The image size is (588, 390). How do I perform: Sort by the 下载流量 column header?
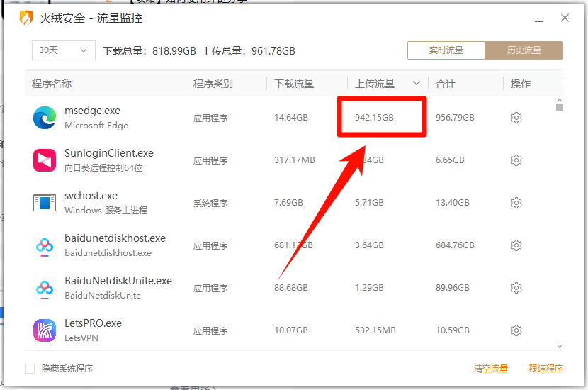tap(294, 84)
